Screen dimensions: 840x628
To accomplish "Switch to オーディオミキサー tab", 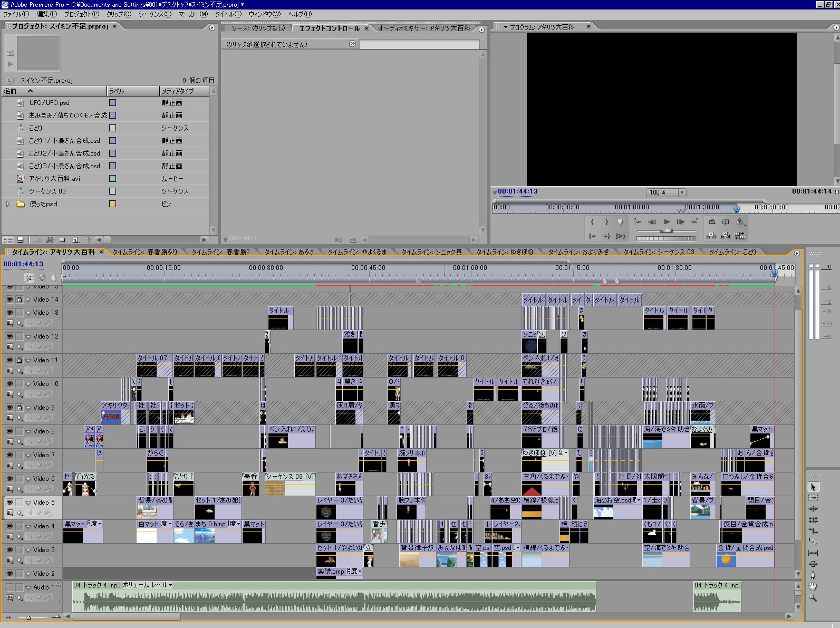I will tap(424, 28).
